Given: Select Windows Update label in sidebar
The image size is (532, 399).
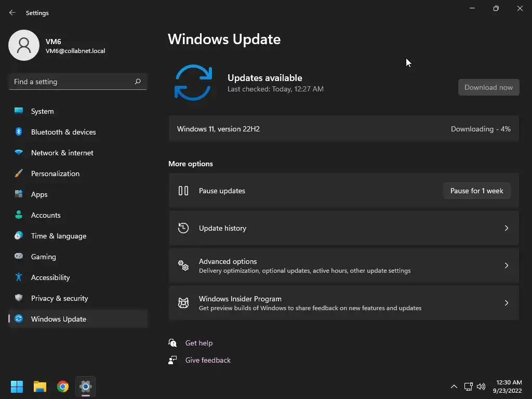Looking at the screenshot, I should [x=59, y=319].
